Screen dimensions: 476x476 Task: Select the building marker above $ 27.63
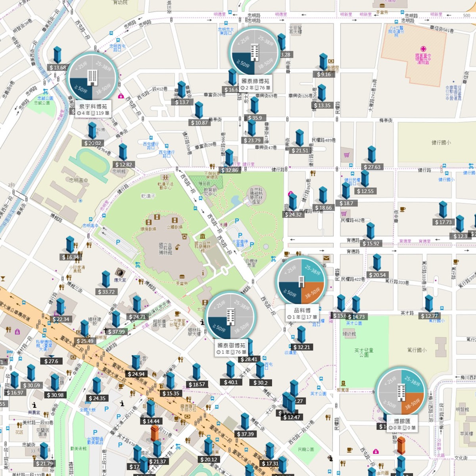372,155
